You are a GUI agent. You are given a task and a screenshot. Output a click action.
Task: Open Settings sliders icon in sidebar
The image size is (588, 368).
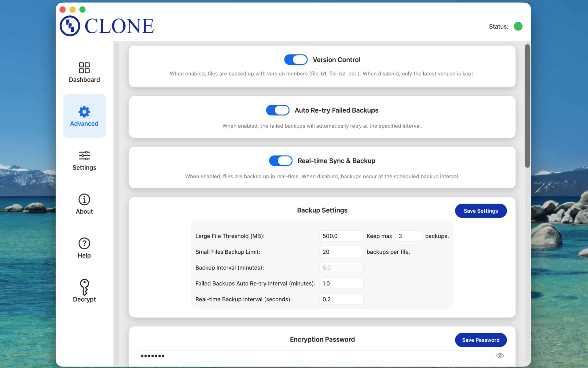pyautogui.click(x=84, y=156)
